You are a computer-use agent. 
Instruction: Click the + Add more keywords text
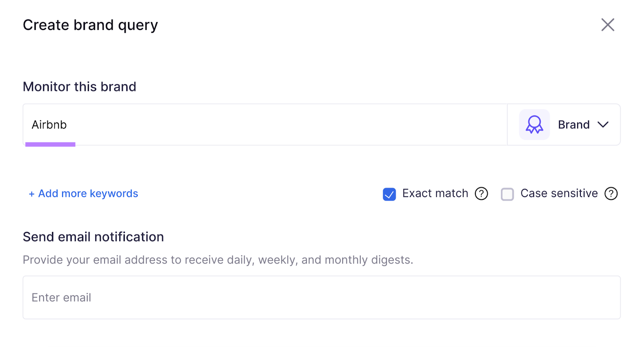[83, 193]
